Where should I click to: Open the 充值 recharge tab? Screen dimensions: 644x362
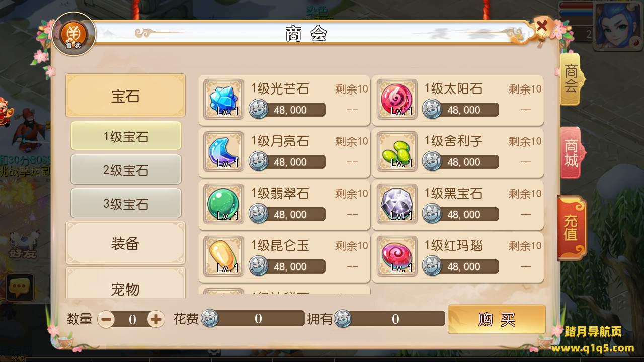[572, 228]
